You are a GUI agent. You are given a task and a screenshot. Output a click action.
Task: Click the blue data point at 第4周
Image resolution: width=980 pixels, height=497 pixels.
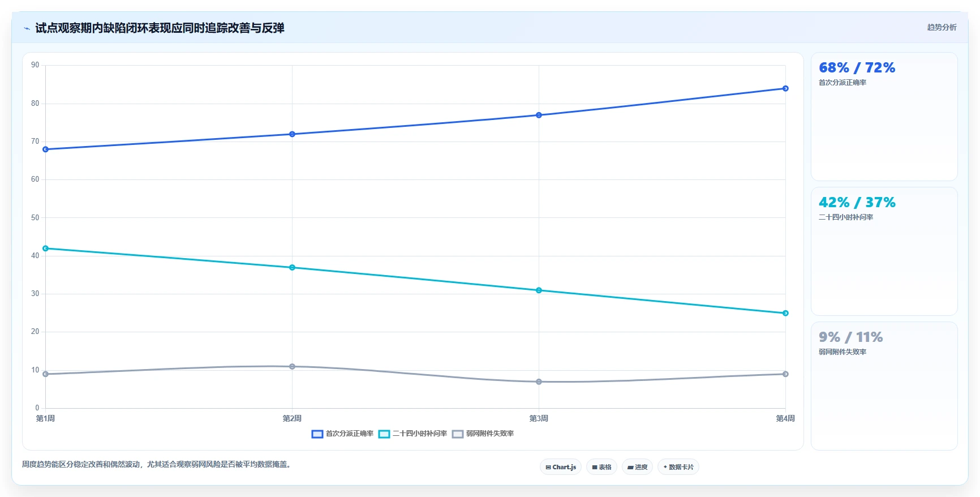tap(785, 88)
